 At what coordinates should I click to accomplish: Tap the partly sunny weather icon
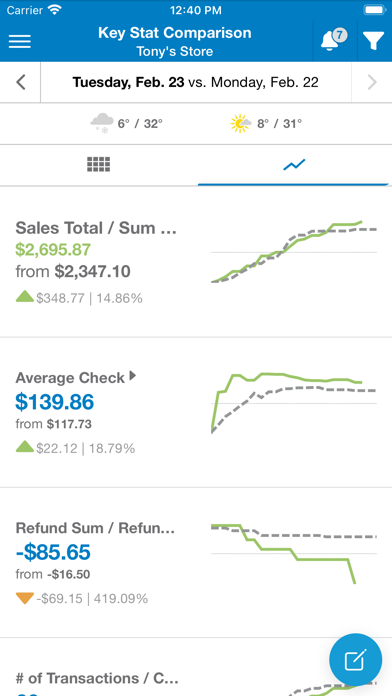click(241, 123)
